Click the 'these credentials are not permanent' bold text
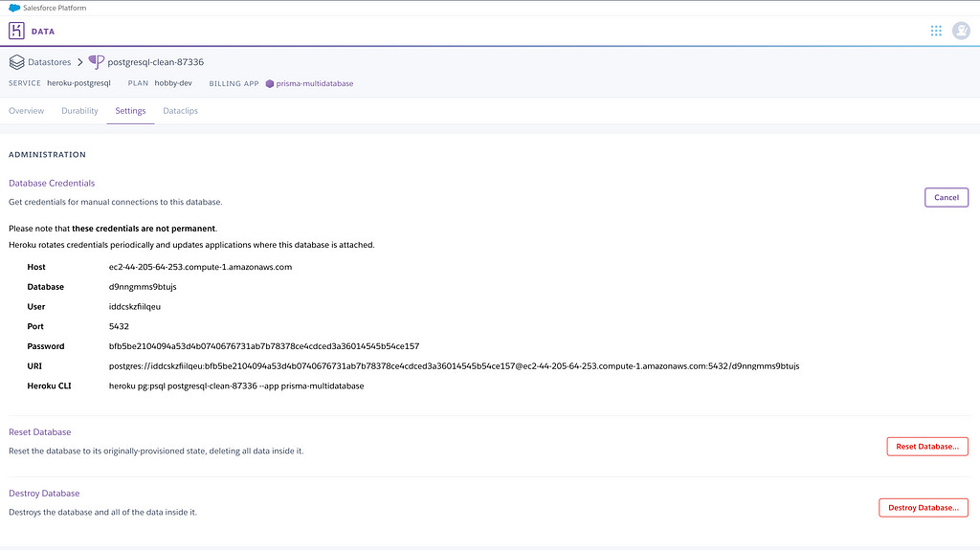980x550 pixels. pyautogui.click(x=144, y=229)
